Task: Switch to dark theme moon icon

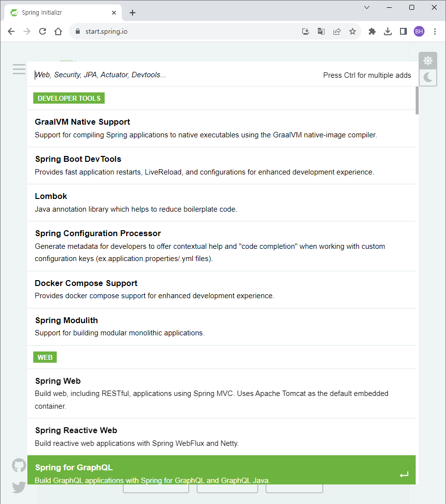Action: (x=428, y=77)
